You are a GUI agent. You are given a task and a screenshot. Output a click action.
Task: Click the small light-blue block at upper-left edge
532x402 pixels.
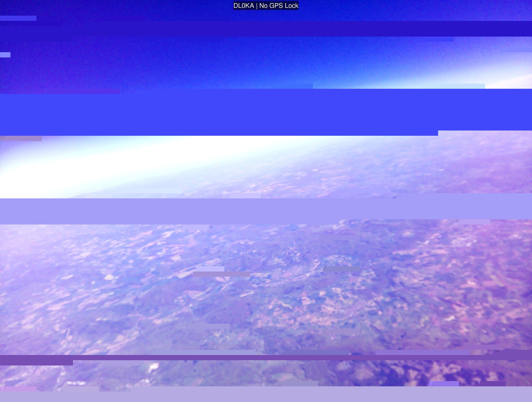5,55
